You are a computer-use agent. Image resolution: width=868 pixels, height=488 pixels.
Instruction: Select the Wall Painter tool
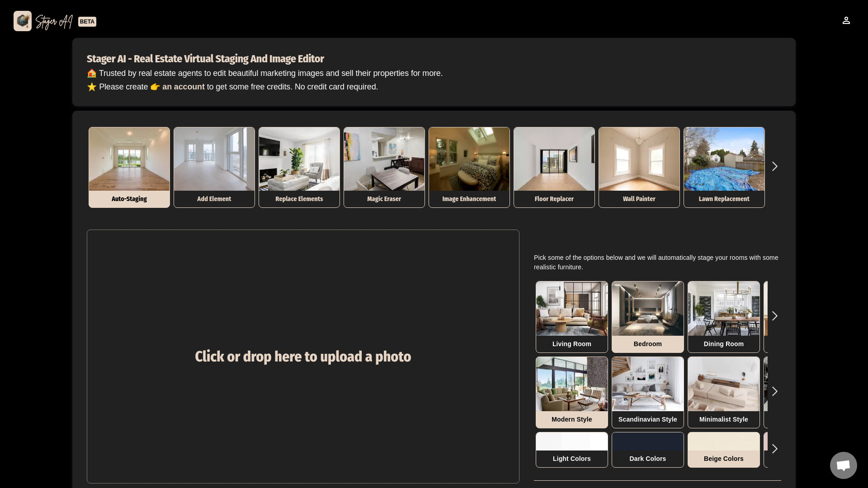(639, 167)
